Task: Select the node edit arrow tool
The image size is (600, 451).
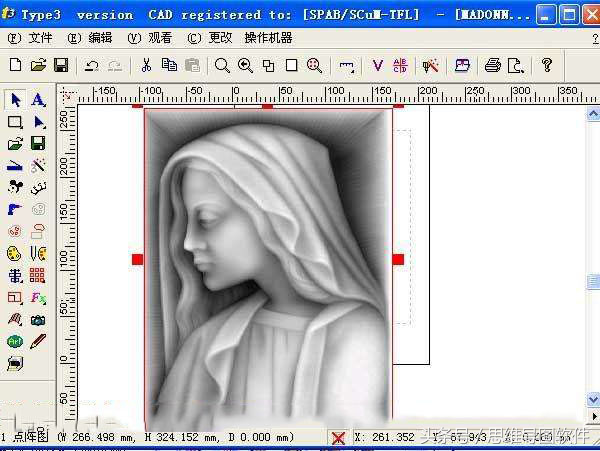Action: pos(39,122)
